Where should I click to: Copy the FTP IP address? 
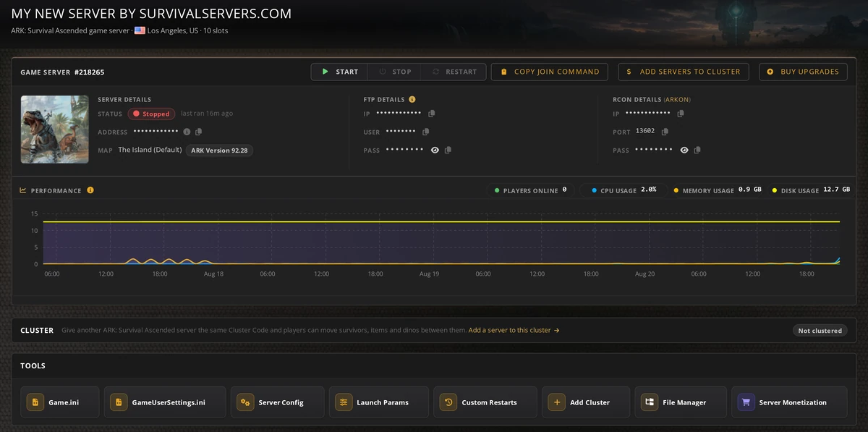point(432,114)
